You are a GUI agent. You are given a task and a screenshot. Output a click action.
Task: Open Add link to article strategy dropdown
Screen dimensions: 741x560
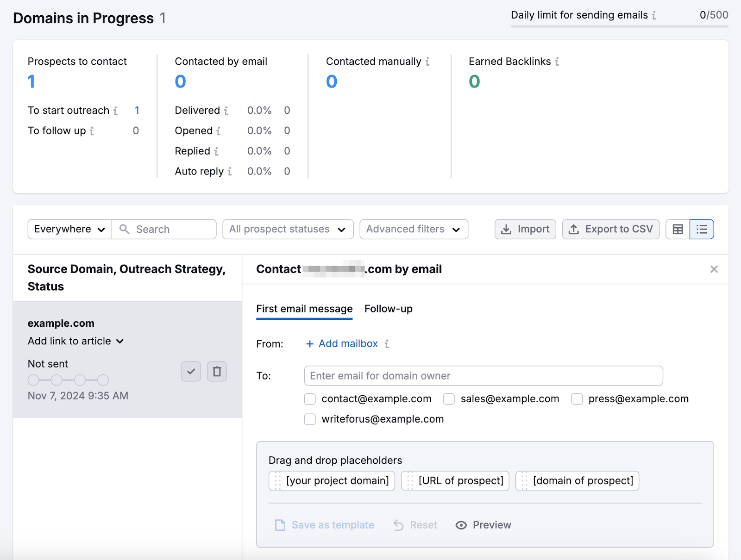click(76, 341)
